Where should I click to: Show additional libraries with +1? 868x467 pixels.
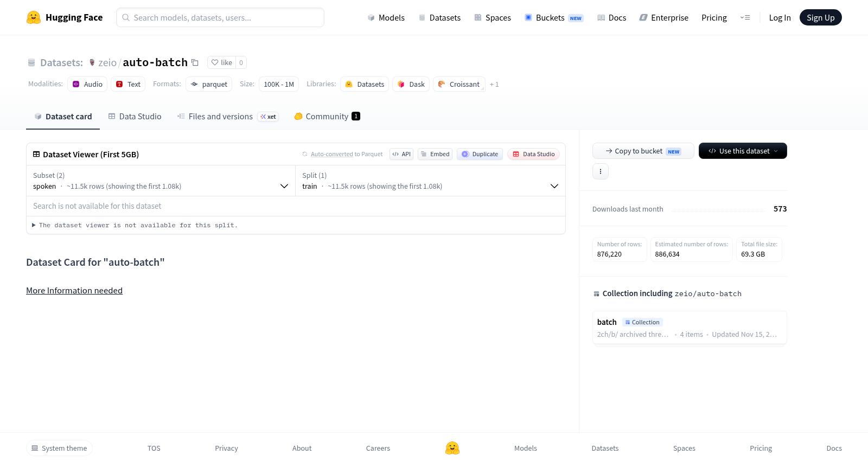[x=494, y=84]
